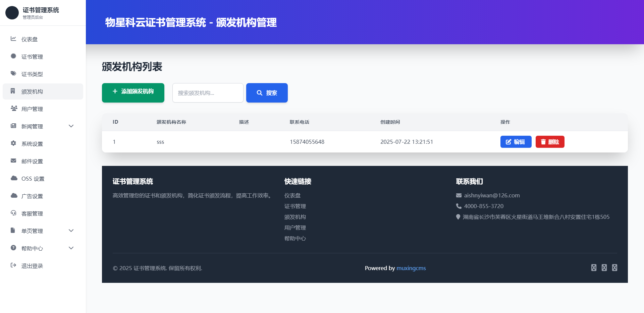Follow the footer 帮助中心 quick link
644x313 pixels.
(295, 238)
